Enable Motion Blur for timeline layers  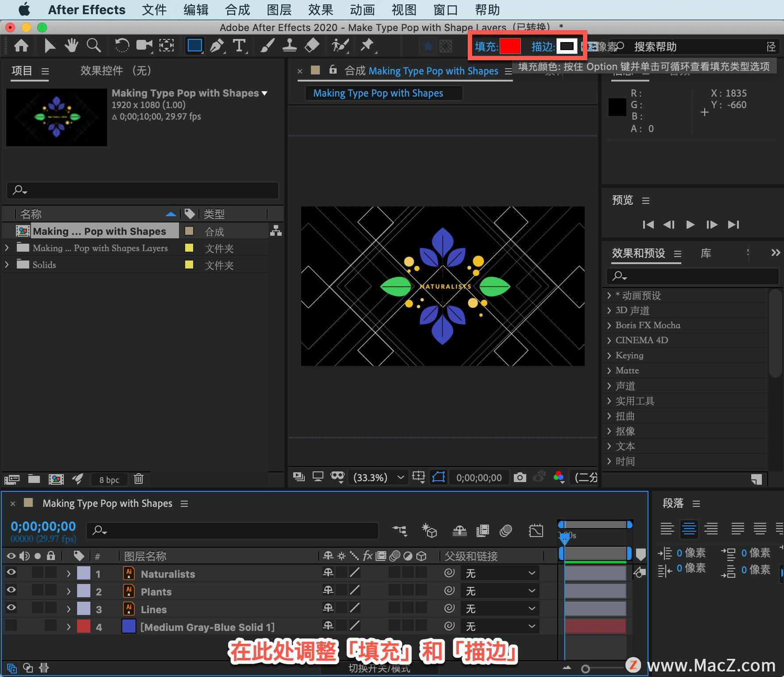tap(506, 530)
